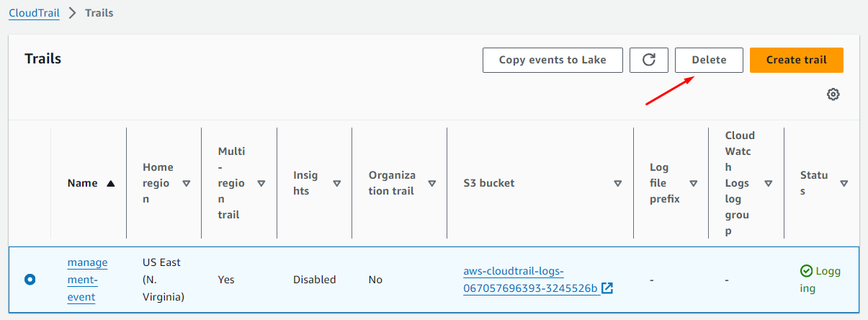Viewport: 868px width, 320px height.
Task: Select the management-event trail radio button
Action: [30, 279]
